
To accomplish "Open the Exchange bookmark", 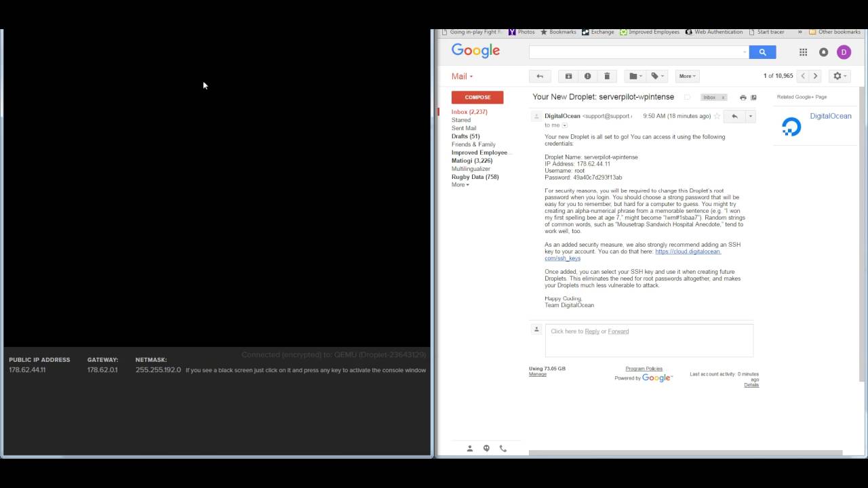I will tap(598, 32).
